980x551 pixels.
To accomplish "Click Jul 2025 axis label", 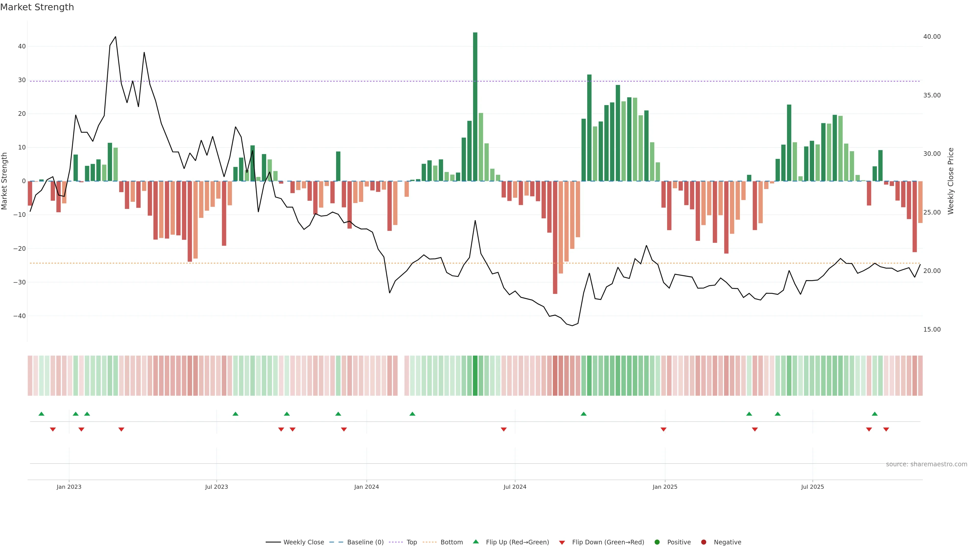I will pos(812,487).
